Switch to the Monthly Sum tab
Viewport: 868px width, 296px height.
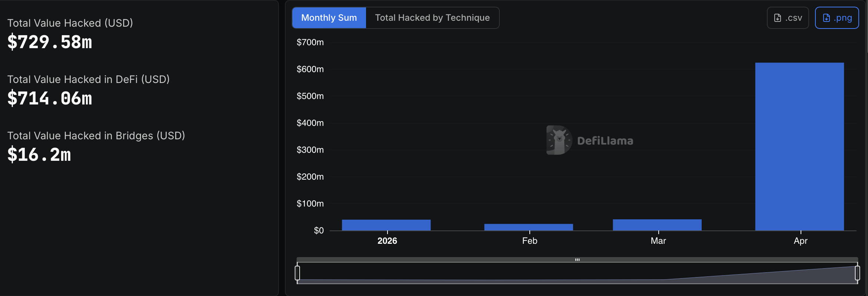(x=329, y=18)
